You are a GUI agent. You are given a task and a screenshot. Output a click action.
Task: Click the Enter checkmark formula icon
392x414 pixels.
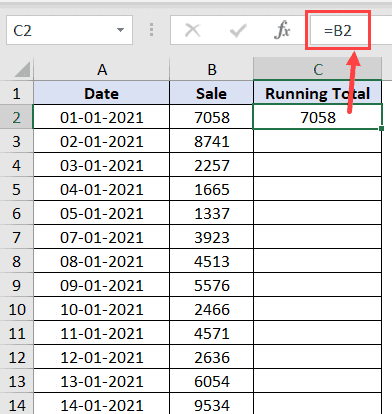point(238,30)
